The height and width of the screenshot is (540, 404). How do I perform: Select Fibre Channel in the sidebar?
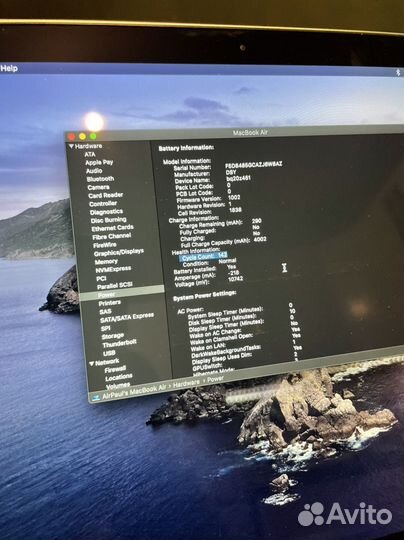pyautogui.click(x=112, y=237)
